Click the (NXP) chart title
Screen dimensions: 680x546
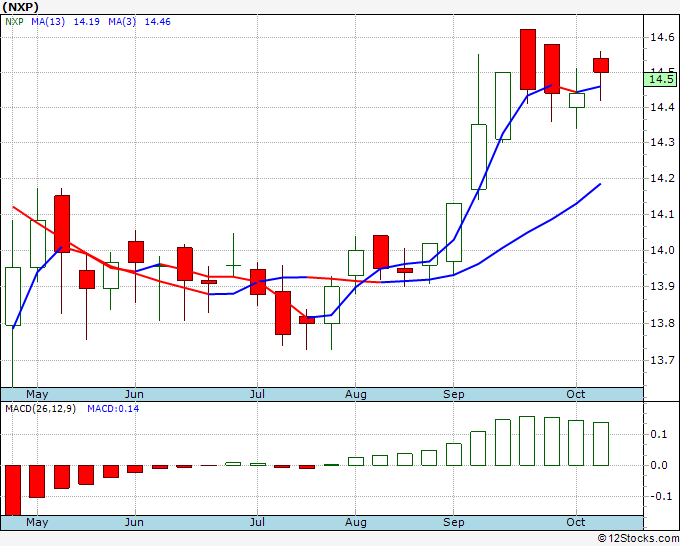(x=20, y=7)
